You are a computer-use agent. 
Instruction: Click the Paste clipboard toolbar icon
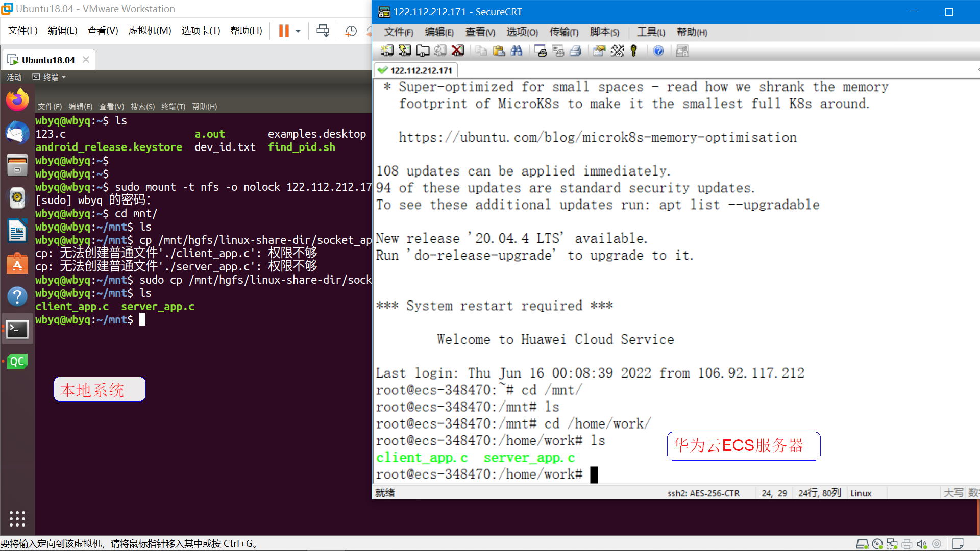(499, 51)
